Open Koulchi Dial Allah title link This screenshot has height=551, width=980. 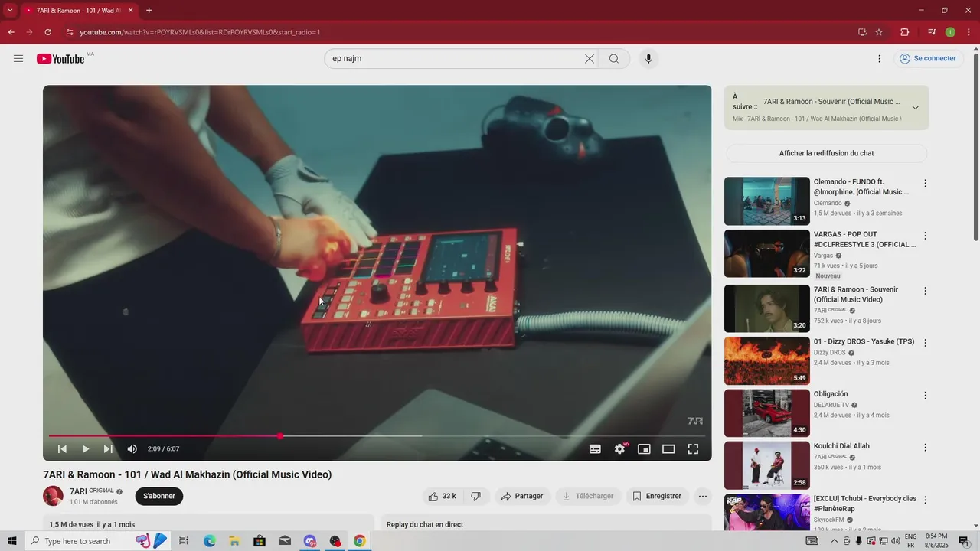tap(841, 446)
